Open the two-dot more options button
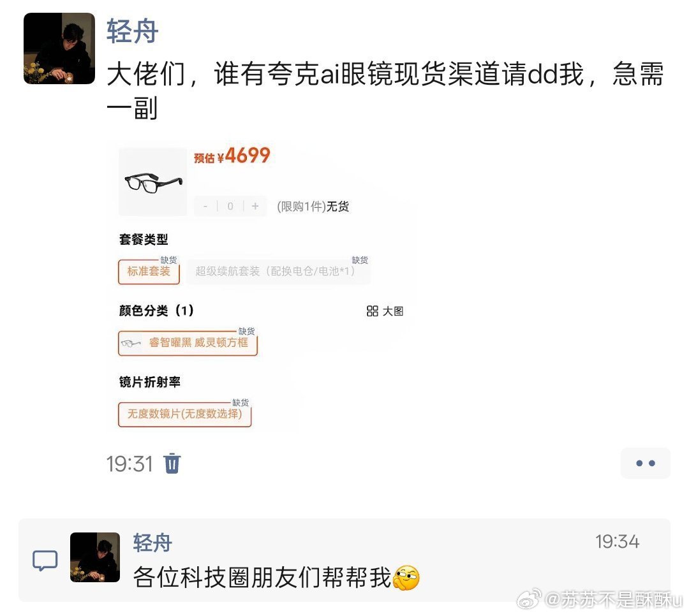689x616 pixels. point(645,463)
